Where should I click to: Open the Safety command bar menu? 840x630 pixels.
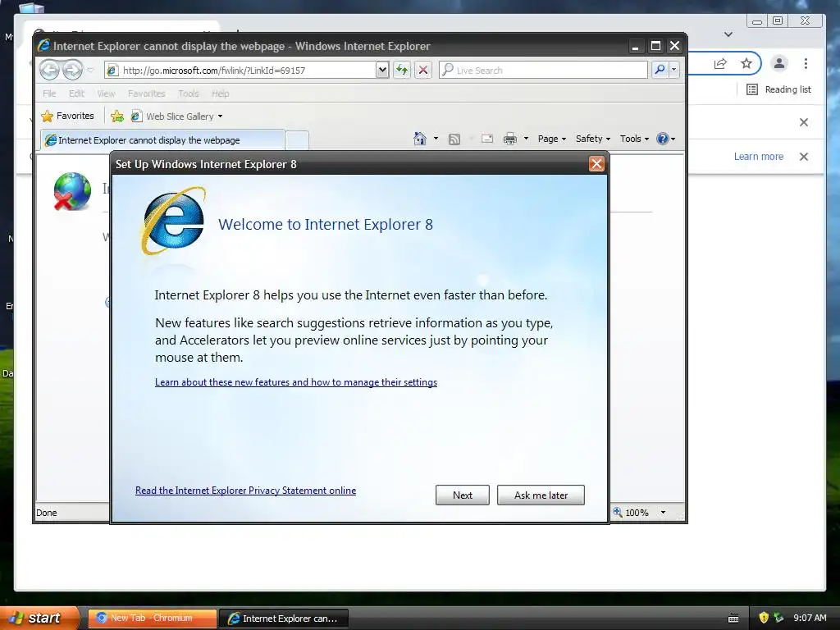coord(592,139)
